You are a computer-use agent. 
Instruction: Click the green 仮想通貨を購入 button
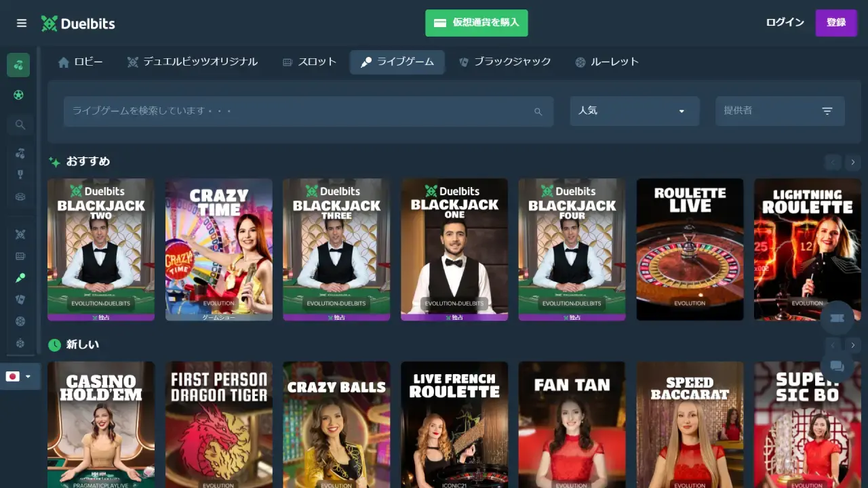pos(476,23)
